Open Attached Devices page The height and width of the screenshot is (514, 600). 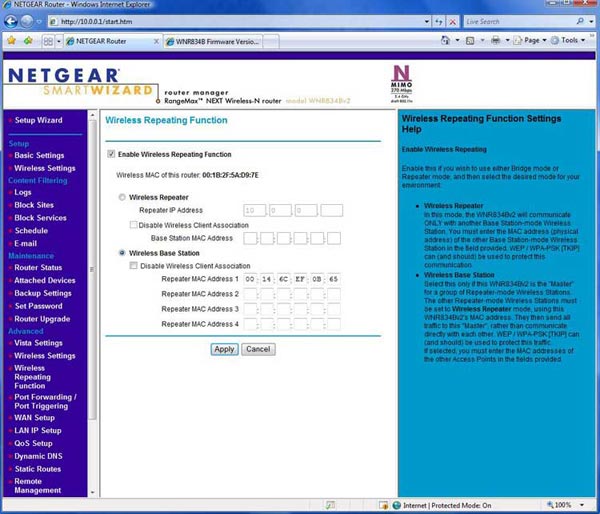point(44,281)
